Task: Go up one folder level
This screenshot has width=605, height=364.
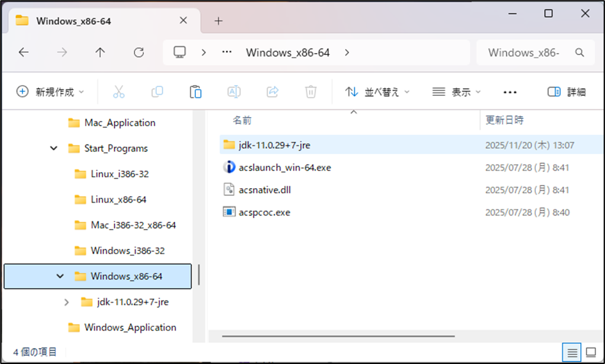Action: [100, 52]
